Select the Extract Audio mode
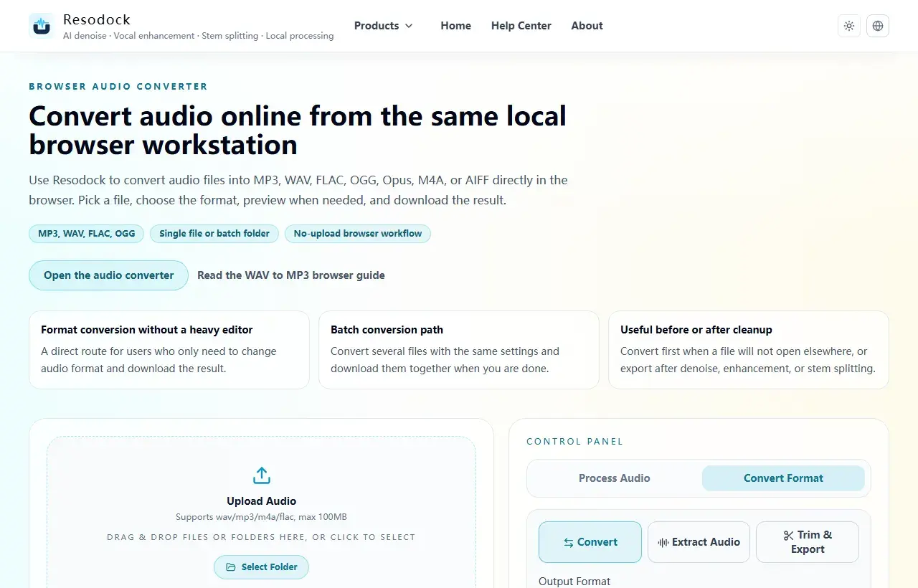Image resolution: width=918 pixels, height=588 pixels. tap(699, 542)
